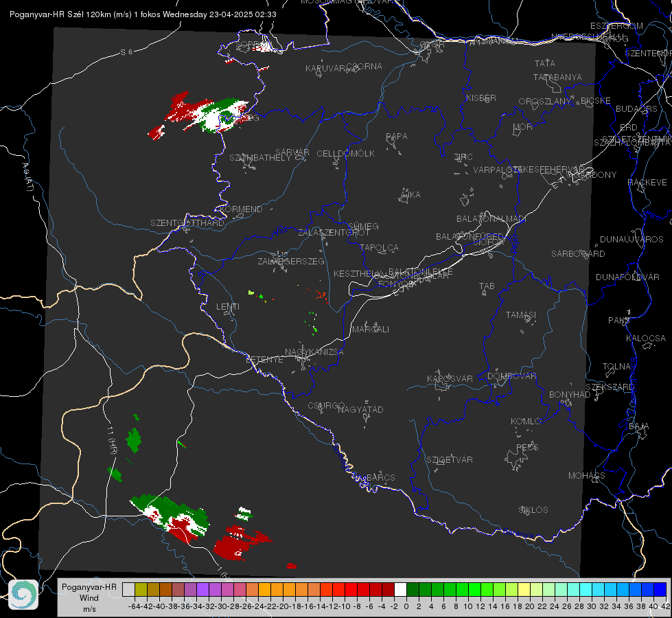Image resolution: width=672 pixels, height=618 pixels.
Task: Click the DUNAFÖLDVÁR town label
Action: click(627, 277)
